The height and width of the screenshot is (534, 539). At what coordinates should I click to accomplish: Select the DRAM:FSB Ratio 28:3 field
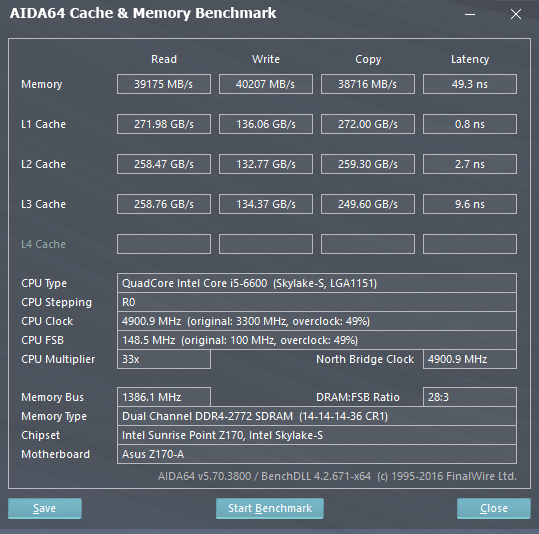tap(470, 397)
